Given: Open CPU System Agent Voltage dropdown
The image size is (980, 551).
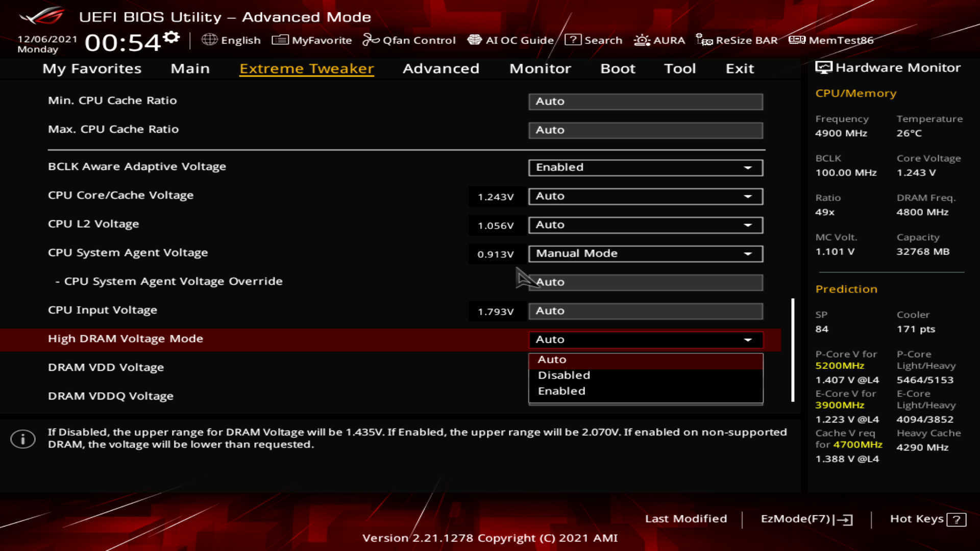Looking at the screenshot, I should [645, 254].
